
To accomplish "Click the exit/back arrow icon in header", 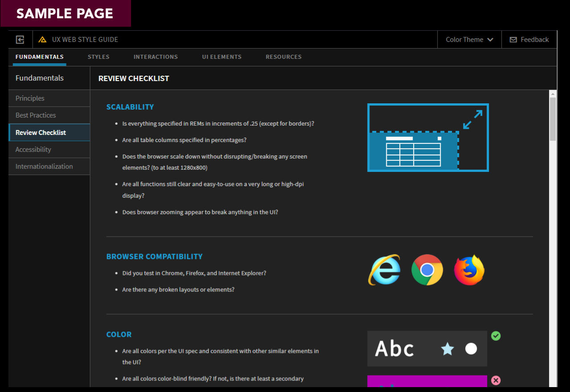I will 20,40.
